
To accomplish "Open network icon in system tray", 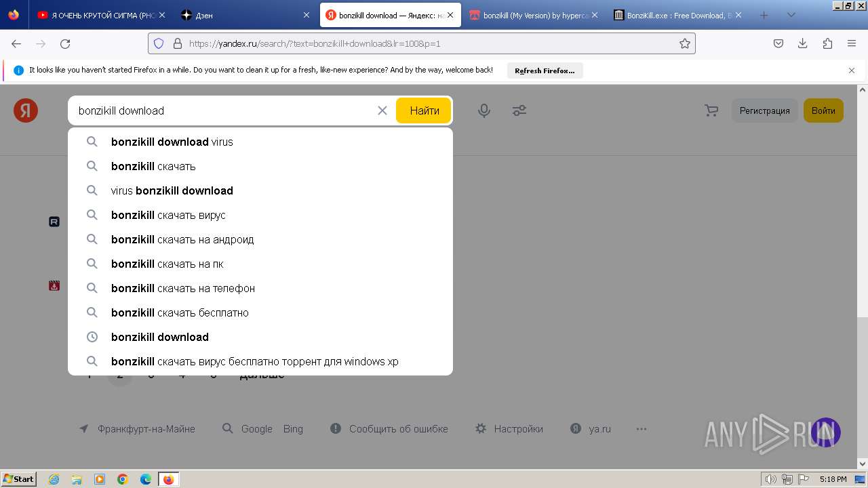I will click(x=787, y=479).
